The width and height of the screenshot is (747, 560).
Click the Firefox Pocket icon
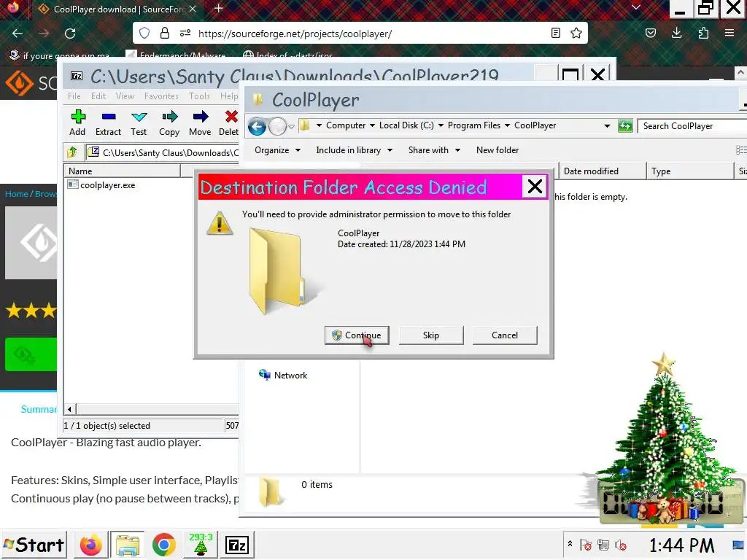(x=651, y=33)
